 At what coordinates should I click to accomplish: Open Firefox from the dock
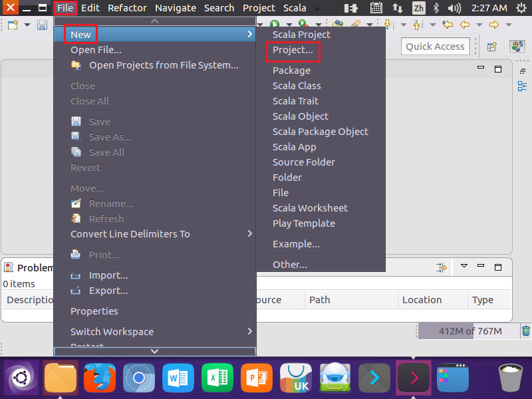coord(100,378)
